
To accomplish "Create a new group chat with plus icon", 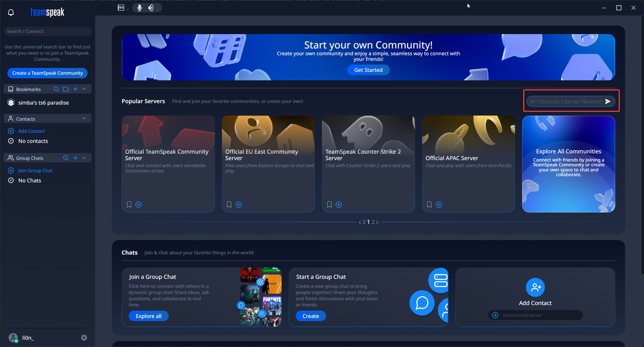I will pos(75,158).
